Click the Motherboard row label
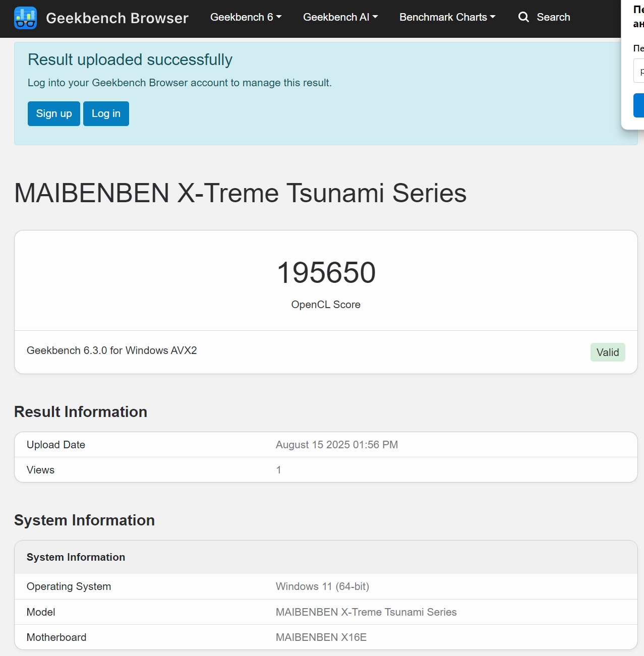Screen dimensions: 644x656 [56, 637]
